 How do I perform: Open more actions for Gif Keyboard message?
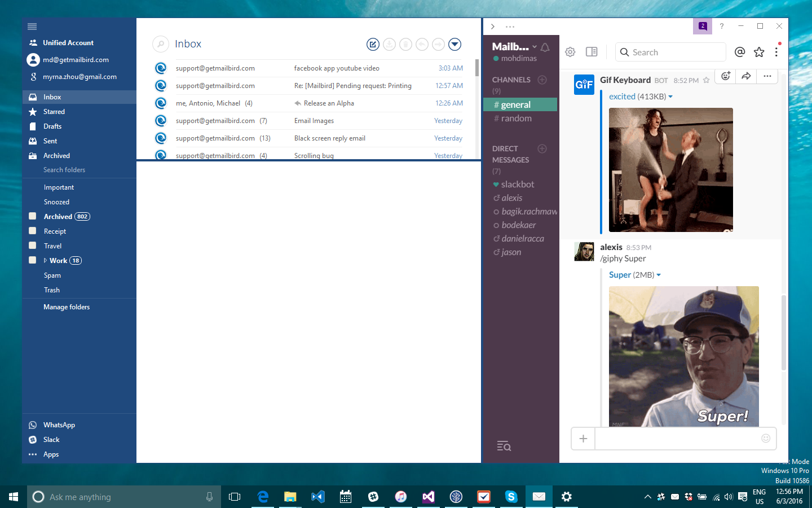(767, 76)
